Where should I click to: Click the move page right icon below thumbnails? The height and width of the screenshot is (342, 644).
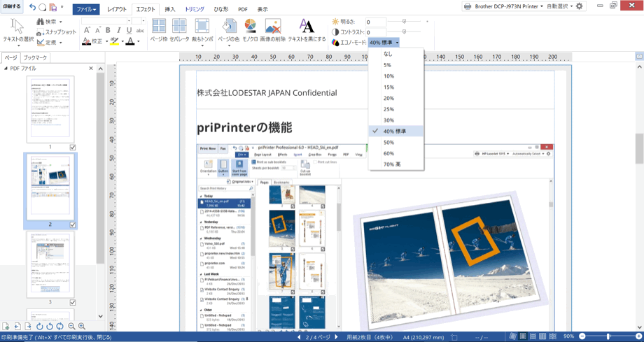click(x=28, y=327)
